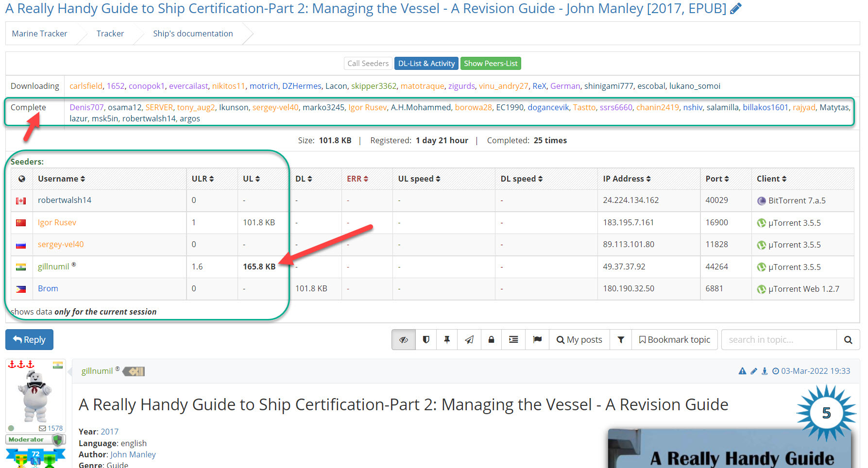Image resolution: width=868 pixels, height=468 pixels.
Task: Toggle the crossed-eye visibility button
Action: (x=404, y=340)
